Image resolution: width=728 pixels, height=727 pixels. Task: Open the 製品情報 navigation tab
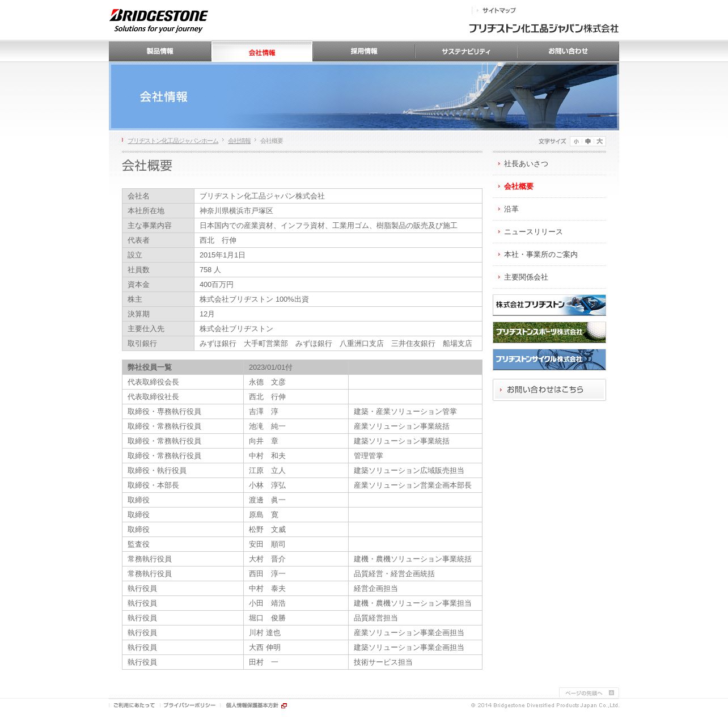[160, 51]
